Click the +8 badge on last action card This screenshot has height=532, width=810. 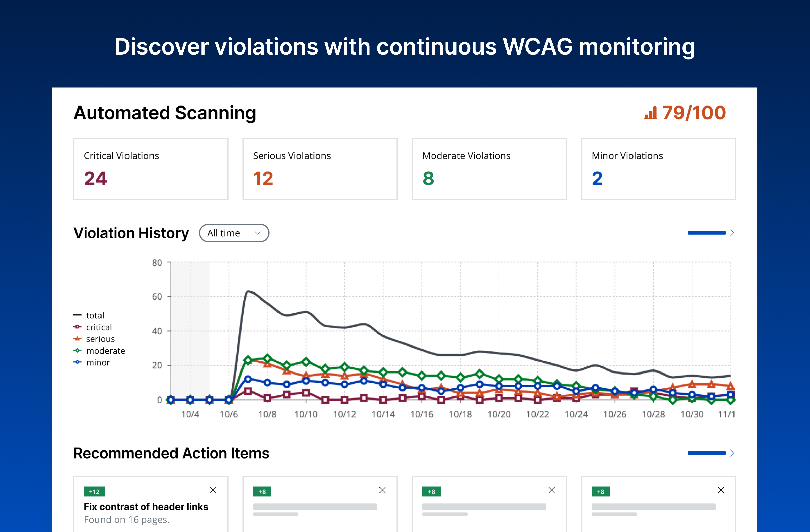(600, 492)
